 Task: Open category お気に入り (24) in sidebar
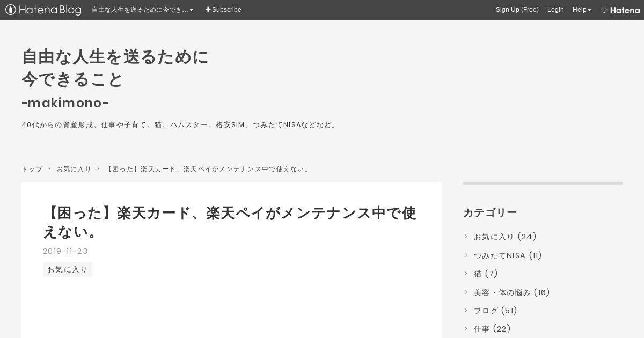(505, 237)
